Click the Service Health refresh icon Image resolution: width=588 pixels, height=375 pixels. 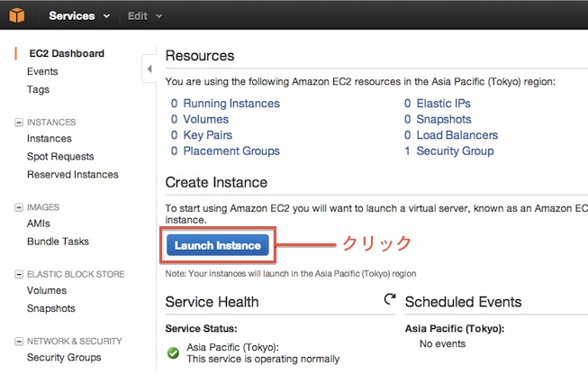coord(390,299)
